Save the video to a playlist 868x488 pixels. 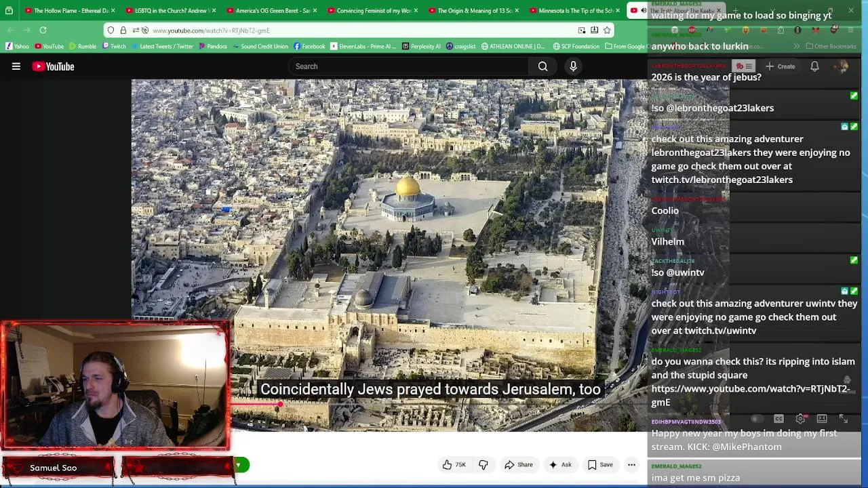point(599,465)
